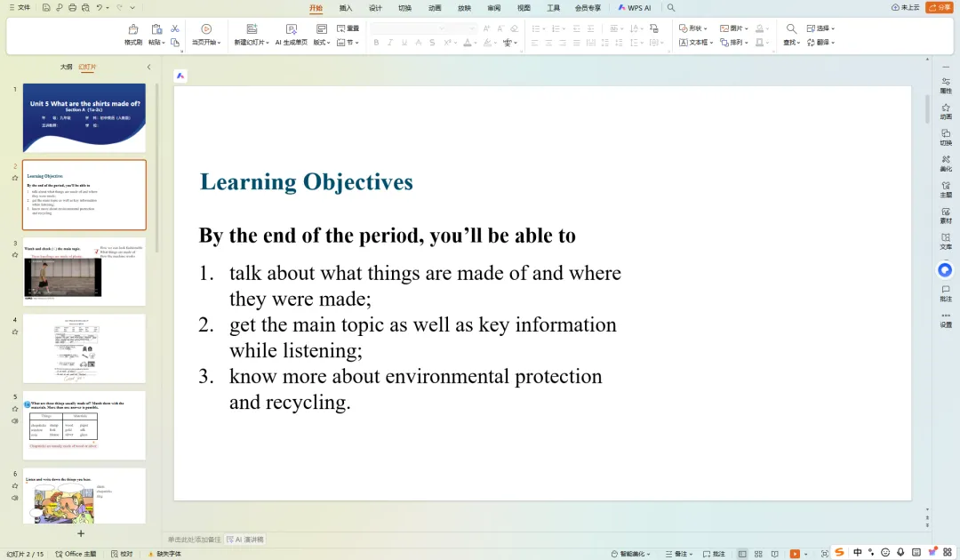Expand the Section (节) dropdown

(348, 43)
